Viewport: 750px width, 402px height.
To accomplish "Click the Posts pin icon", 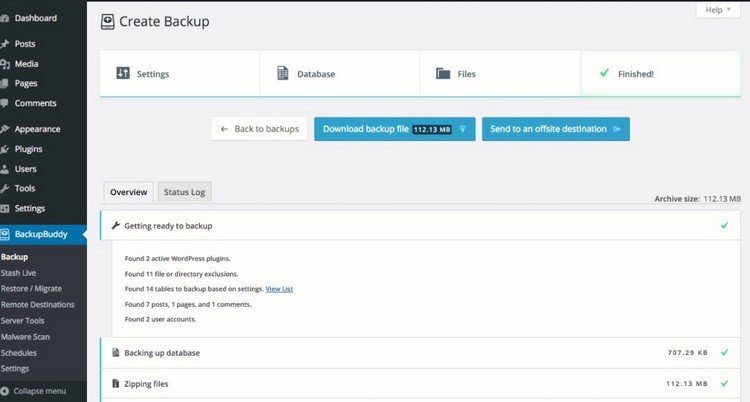I will click(x=4, y=44).
